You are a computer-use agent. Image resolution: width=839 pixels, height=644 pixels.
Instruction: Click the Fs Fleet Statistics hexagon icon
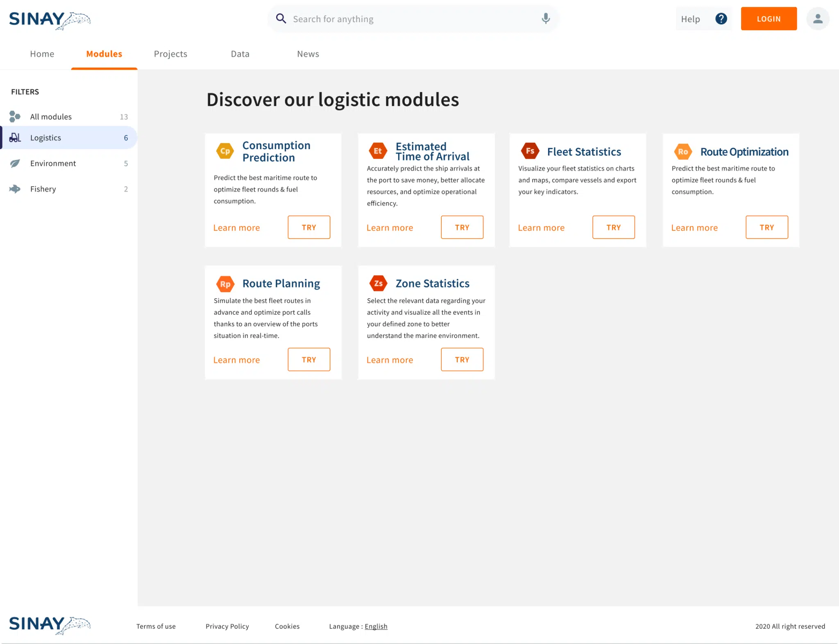pos(530,151)
